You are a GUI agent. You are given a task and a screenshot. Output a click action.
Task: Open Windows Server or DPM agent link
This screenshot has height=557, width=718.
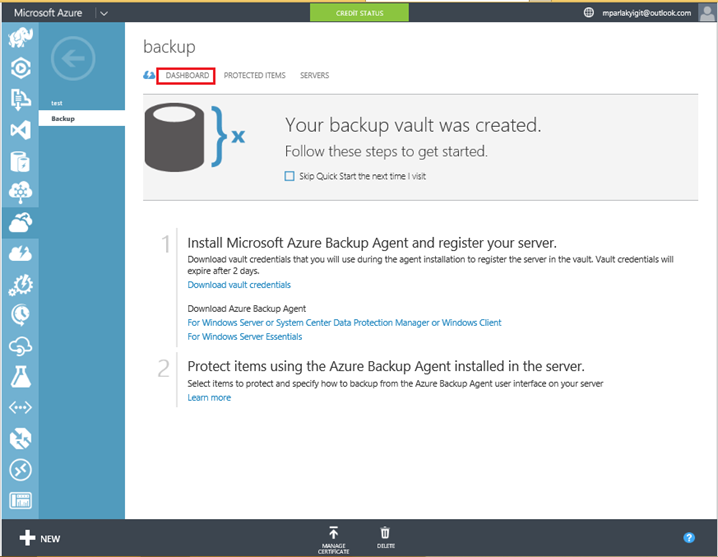point(344,322)
